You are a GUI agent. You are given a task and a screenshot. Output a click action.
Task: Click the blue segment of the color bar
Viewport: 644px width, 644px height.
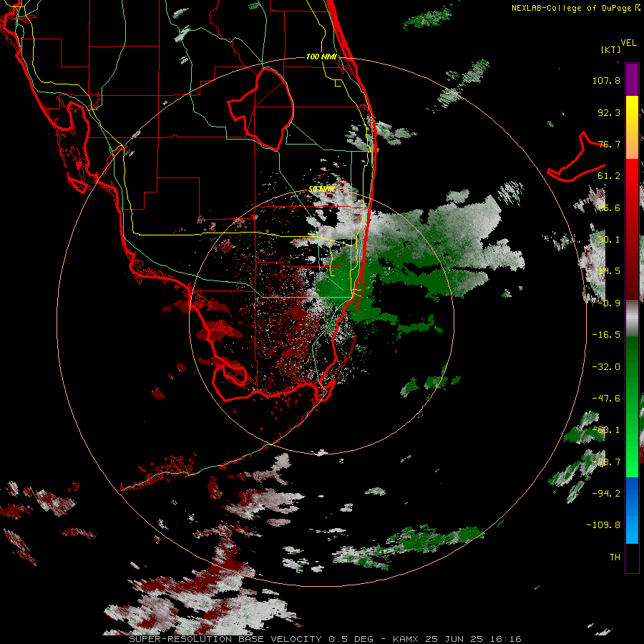click(632, 510)
